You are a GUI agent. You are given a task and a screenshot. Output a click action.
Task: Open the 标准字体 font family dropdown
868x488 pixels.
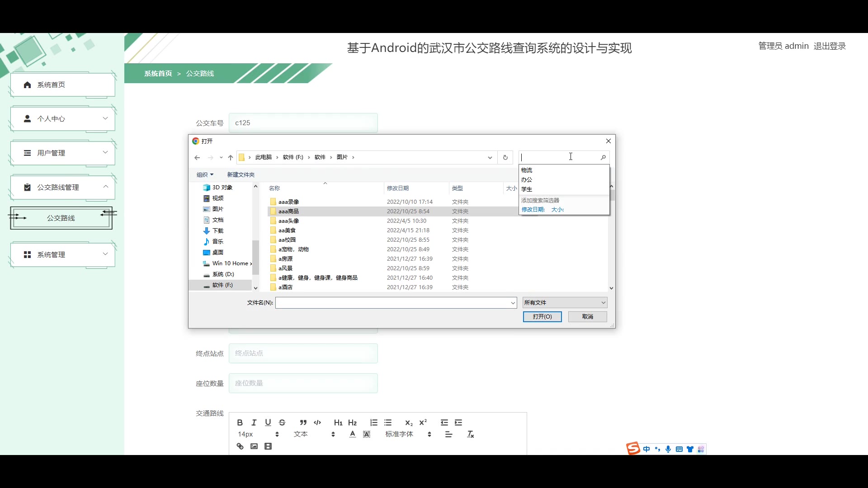(x=408, y=434)
